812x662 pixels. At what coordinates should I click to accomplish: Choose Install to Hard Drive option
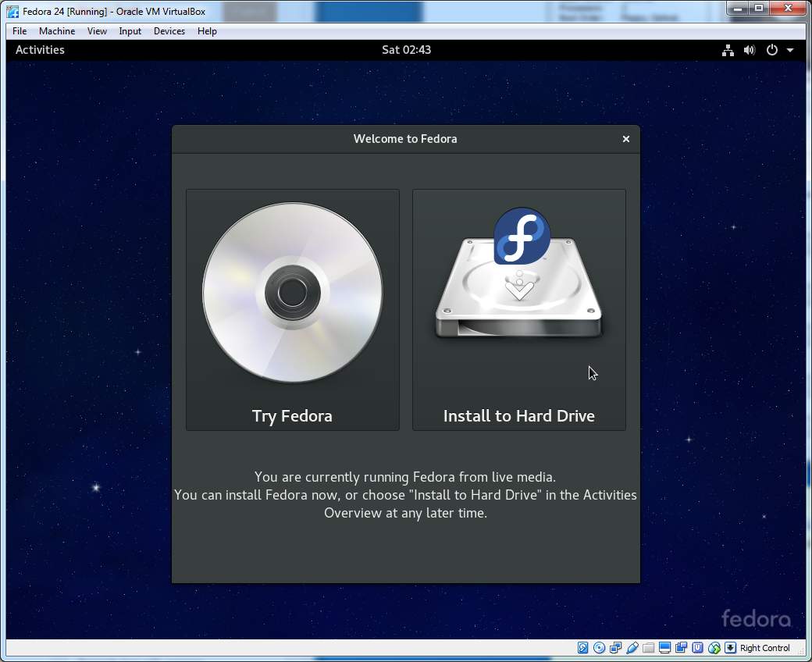pyautogui.click(x=519, y=309)
